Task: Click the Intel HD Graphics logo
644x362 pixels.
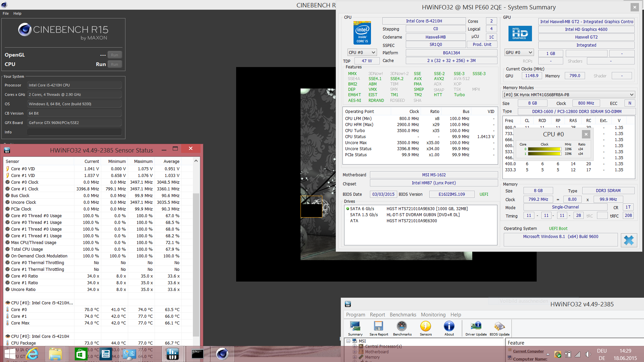Action: pyautogui.click(x=520, y=34)
